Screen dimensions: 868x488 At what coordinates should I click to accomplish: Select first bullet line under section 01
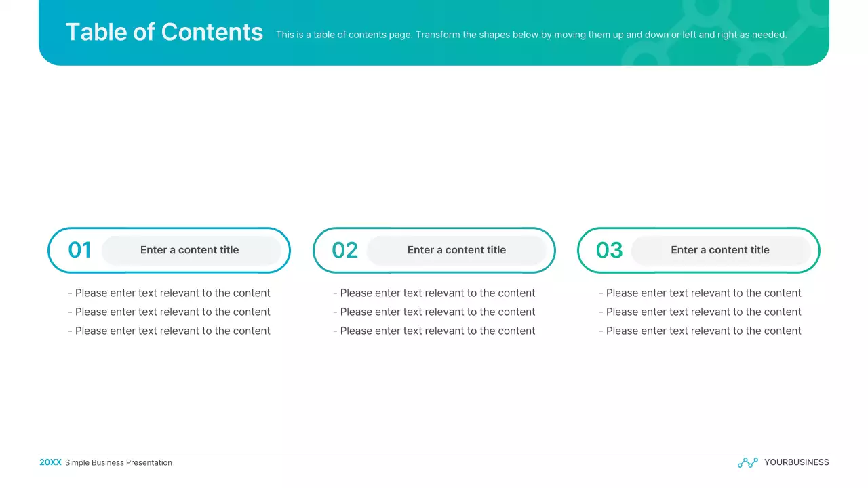(x=170, y=293)
